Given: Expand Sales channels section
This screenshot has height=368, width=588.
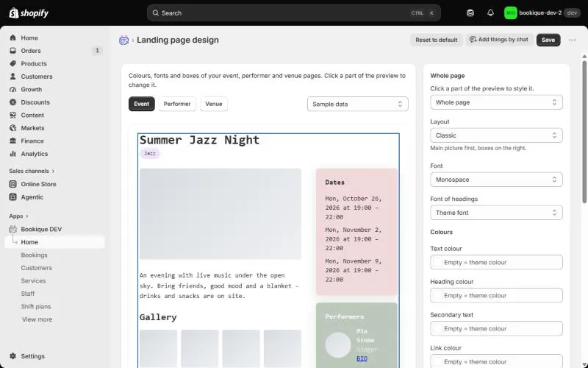Looking at the screenshot, I should tap(32, 171).
